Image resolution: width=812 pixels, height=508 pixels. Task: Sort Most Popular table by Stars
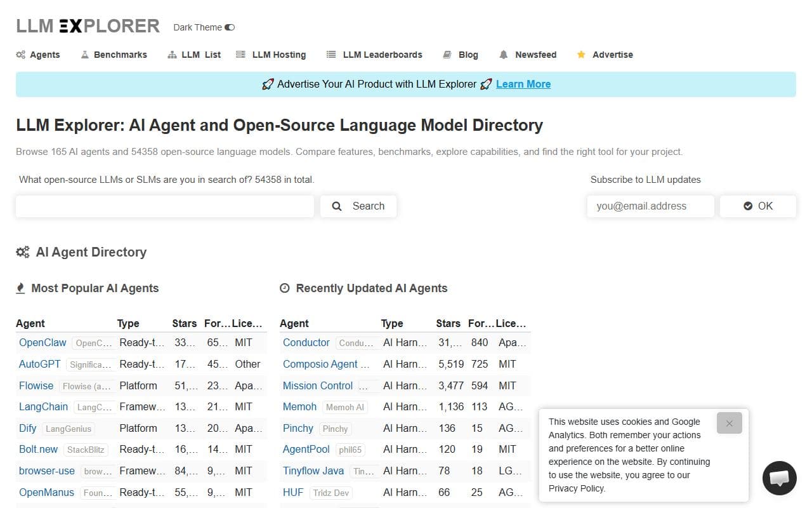(185, 323)
